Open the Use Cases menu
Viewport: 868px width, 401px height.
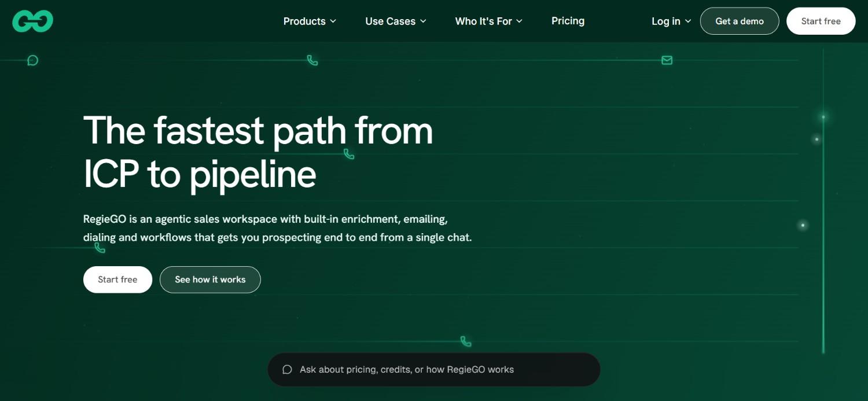pos(396,21)
